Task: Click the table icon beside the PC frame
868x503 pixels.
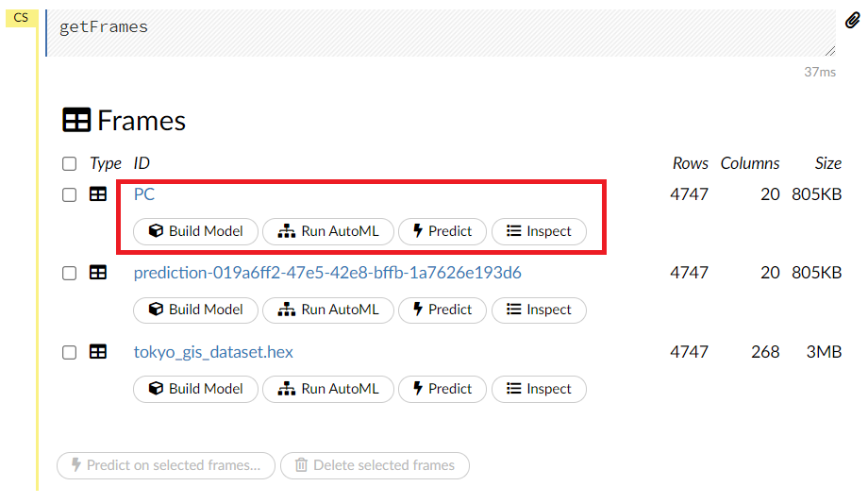Action: (x=98, y=194)
